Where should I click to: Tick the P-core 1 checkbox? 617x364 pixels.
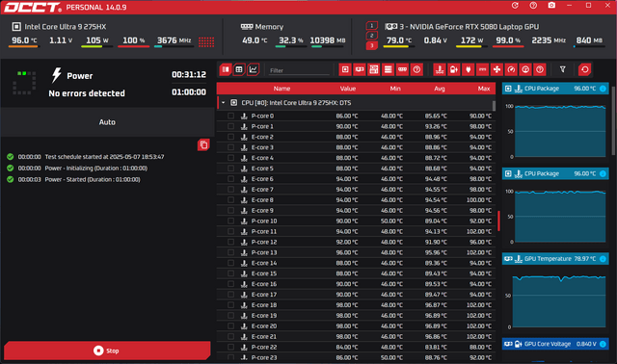[x=231, y=126]
